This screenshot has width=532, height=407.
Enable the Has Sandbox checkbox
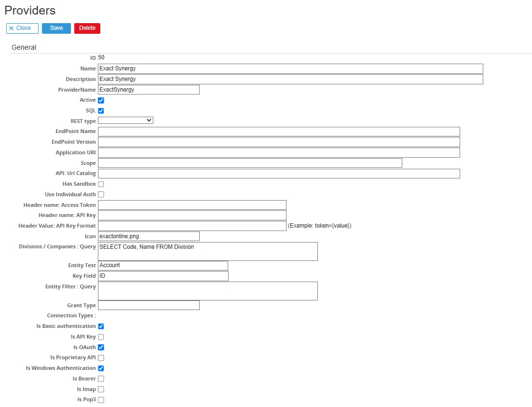[101, 184]
